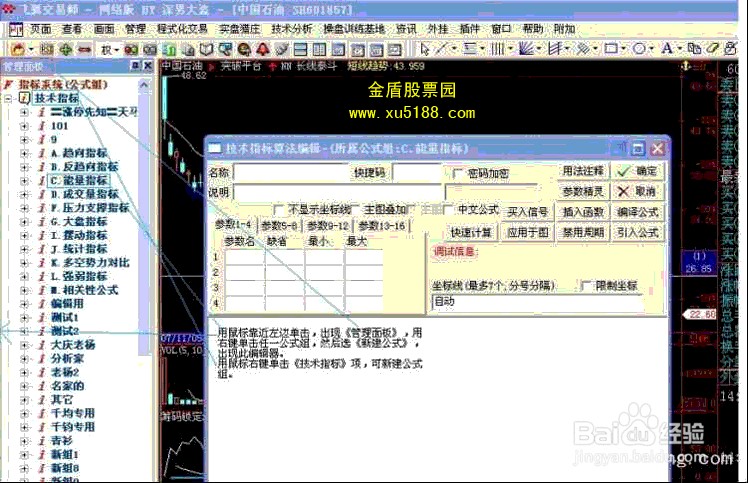748x483 pixels.
Task: Select the circle drawing tool
Action: pos(639,49)
